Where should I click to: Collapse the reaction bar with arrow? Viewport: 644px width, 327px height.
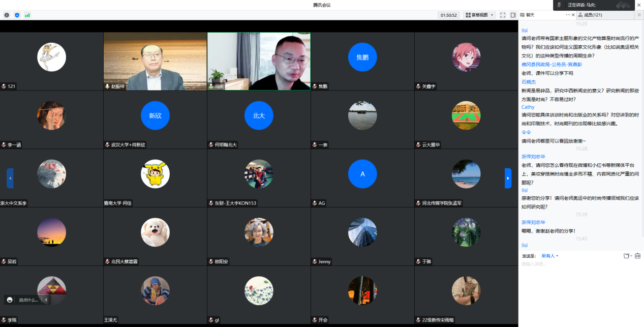point(46,300)
